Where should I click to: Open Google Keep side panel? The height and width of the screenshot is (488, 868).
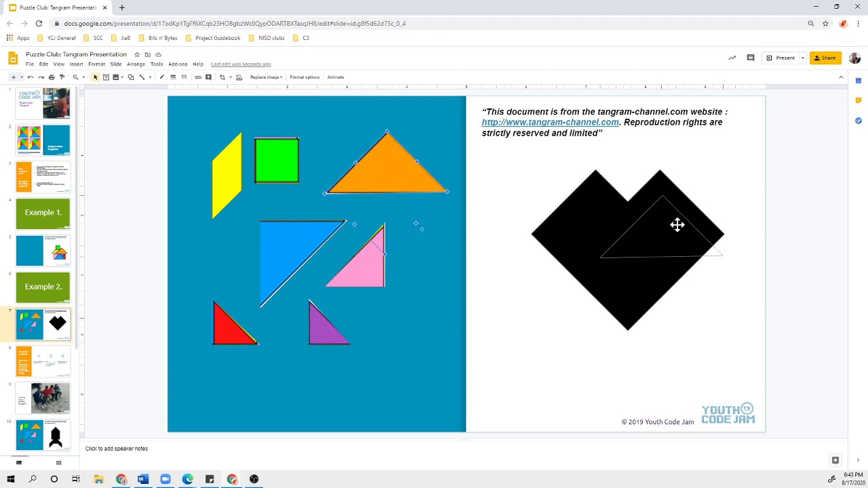pos(858,100)
